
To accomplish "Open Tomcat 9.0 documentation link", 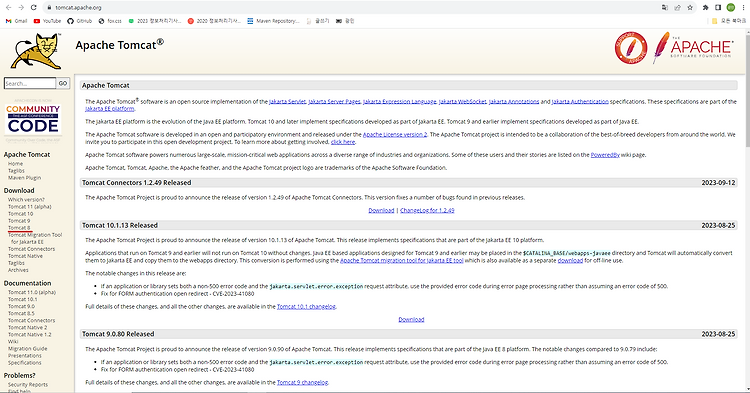I will click(x=21, y=306).
